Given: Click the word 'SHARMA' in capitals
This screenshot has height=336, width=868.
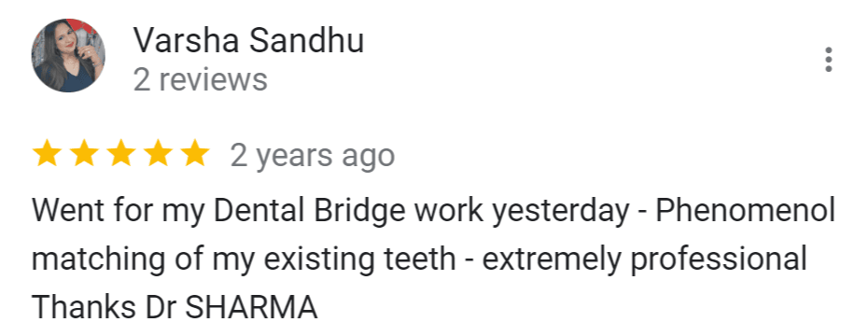Looking at the screenshot, I should click(251, 308).
